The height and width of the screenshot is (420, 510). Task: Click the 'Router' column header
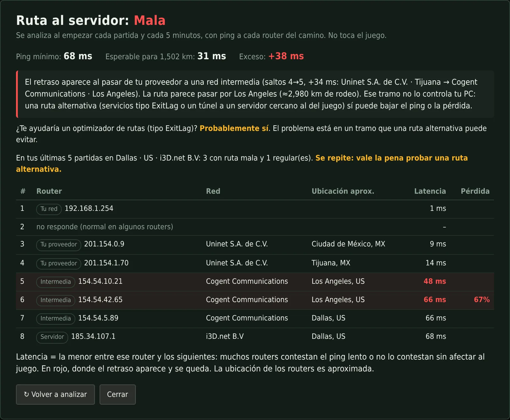tap(49, 191)
